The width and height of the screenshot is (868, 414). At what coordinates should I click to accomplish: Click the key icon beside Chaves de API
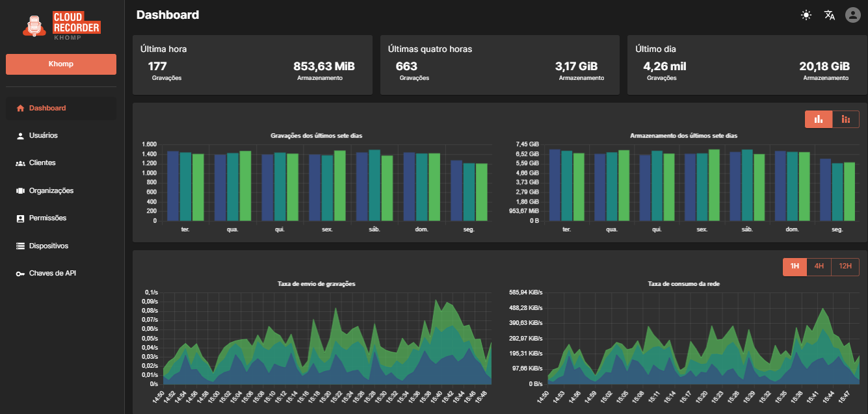pos(20,274)
